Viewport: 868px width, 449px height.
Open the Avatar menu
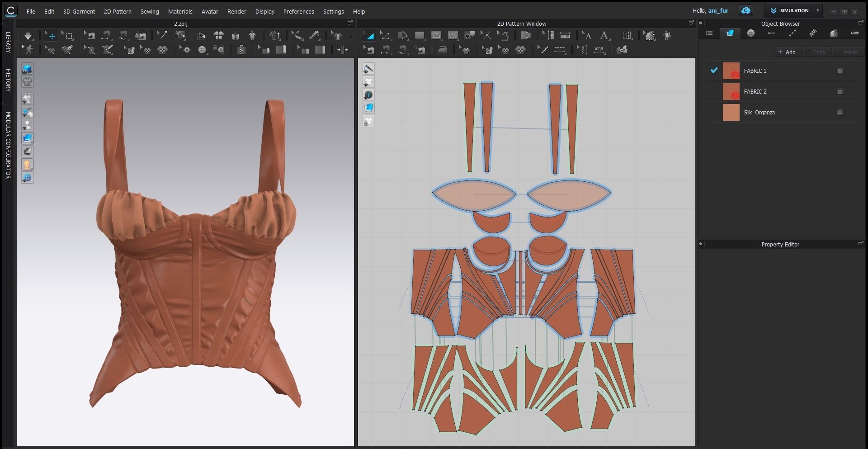pyautogui.click(x=209, y=11)
